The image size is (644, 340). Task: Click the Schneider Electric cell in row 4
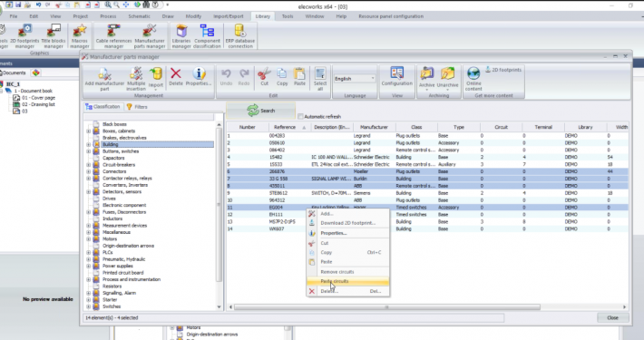[x=372, y=157]
